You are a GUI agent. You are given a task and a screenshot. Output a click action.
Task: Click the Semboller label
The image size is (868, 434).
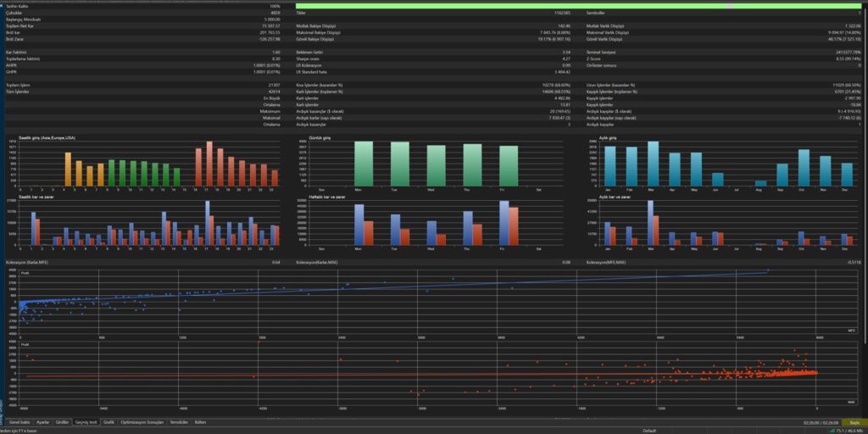click(x=596, y=12)
